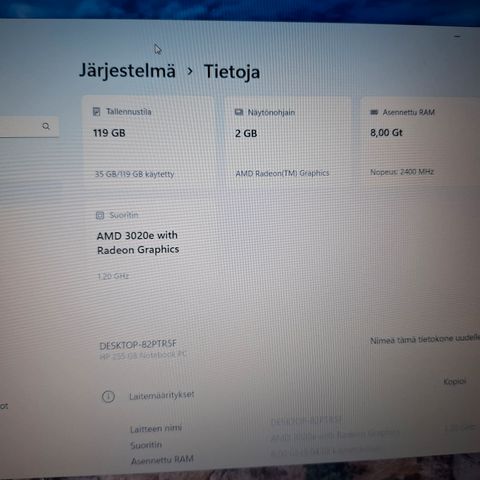Click the Suoritin row under Laitemääritykset

146,445
